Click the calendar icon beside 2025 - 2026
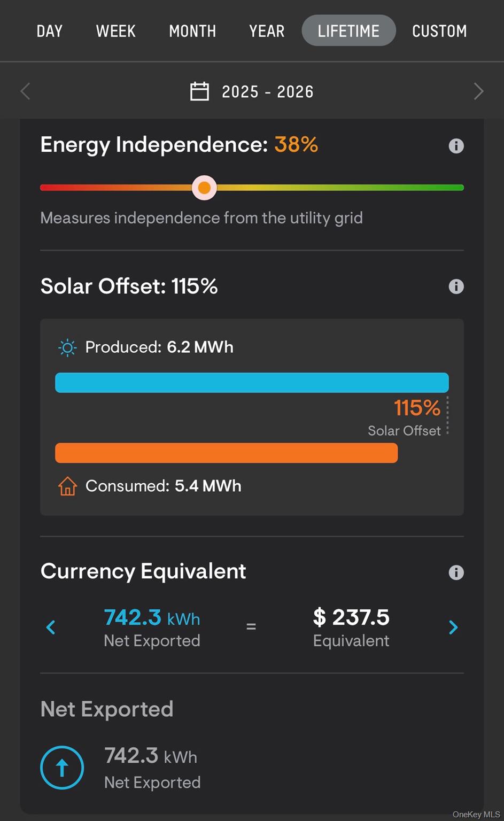 [199, 91]
